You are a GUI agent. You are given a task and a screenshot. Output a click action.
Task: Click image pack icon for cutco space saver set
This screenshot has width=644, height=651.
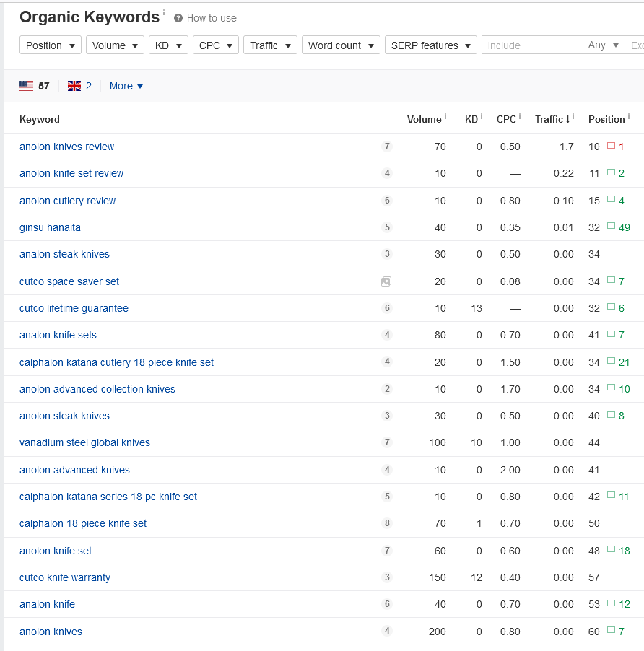point(386,281)
